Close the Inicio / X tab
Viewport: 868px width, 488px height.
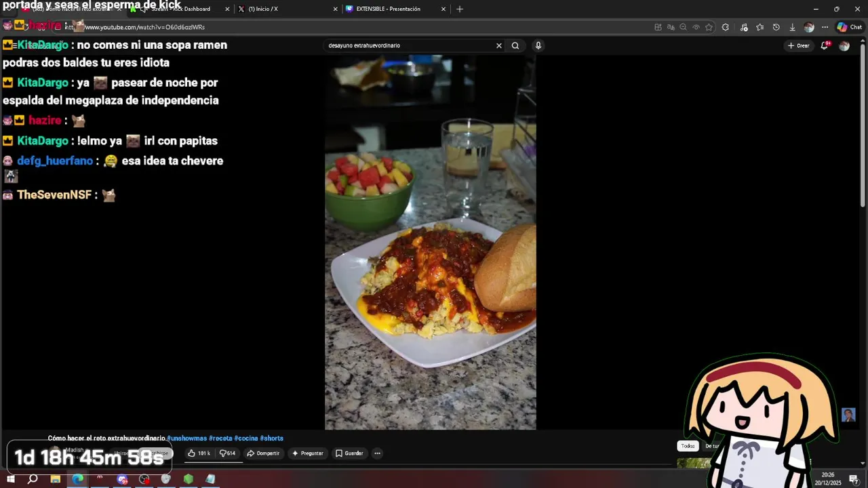pyautogui.click(x=335, y=9)
